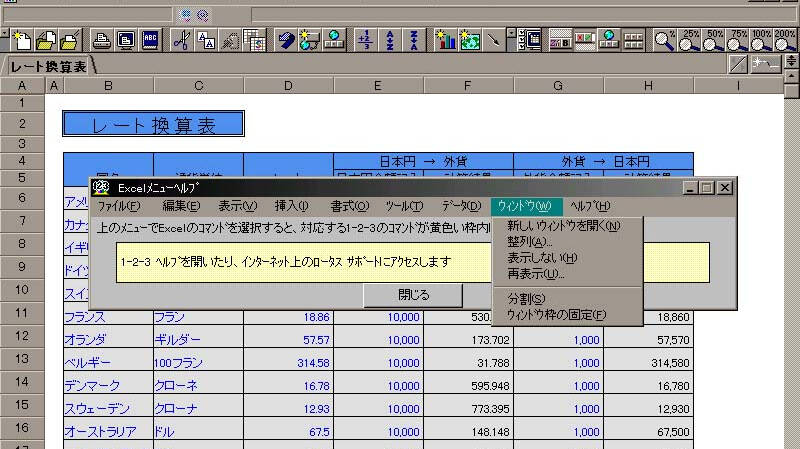800x449 pixels.
Task: Open ヘルプ(H) menu in Excel menu help
Action: coord(590,206)
